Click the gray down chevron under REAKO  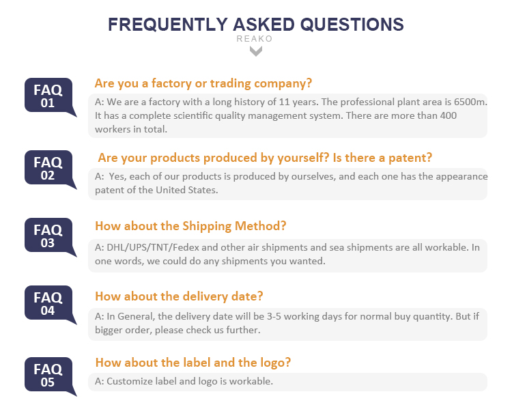tap(256, 51)
